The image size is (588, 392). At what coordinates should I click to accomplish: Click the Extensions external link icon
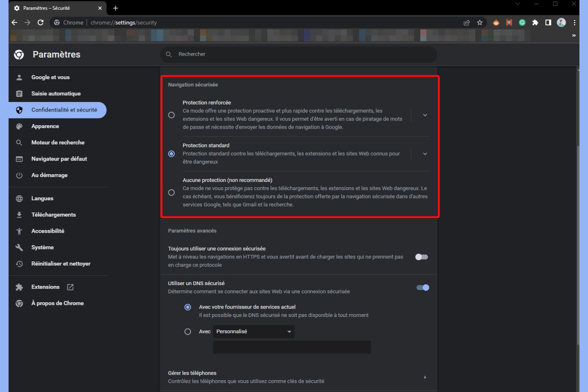point(70,287)
